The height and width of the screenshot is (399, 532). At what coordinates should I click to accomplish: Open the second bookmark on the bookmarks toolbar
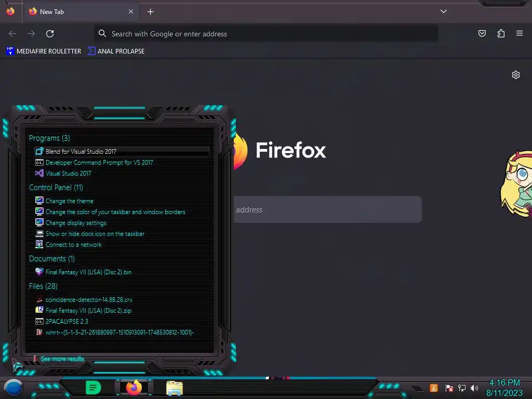click(116, 51)
